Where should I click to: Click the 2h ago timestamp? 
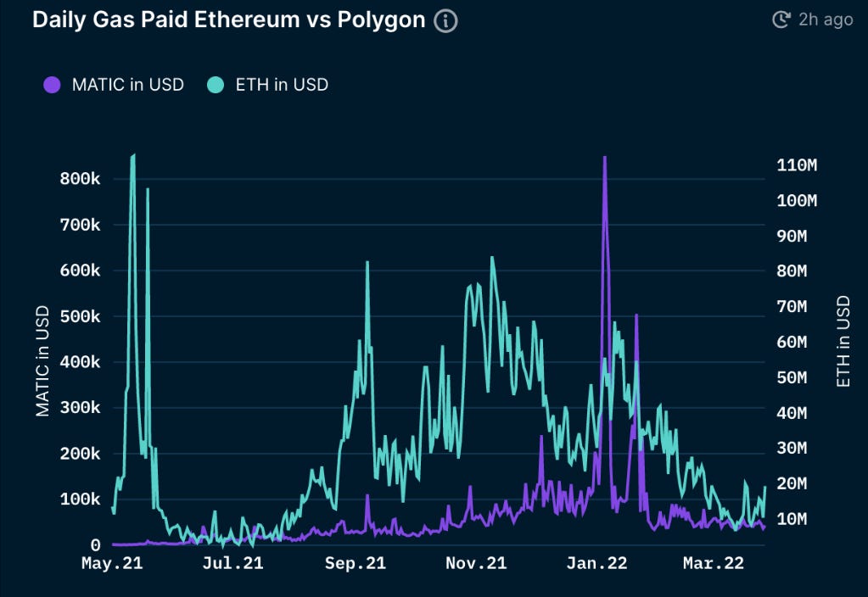point(826,20)
